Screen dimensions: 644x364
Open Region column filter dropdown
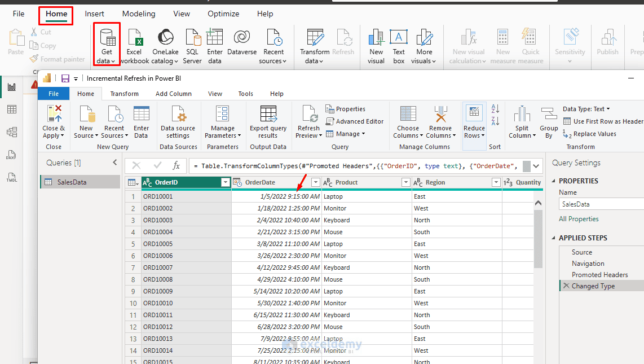496,182
